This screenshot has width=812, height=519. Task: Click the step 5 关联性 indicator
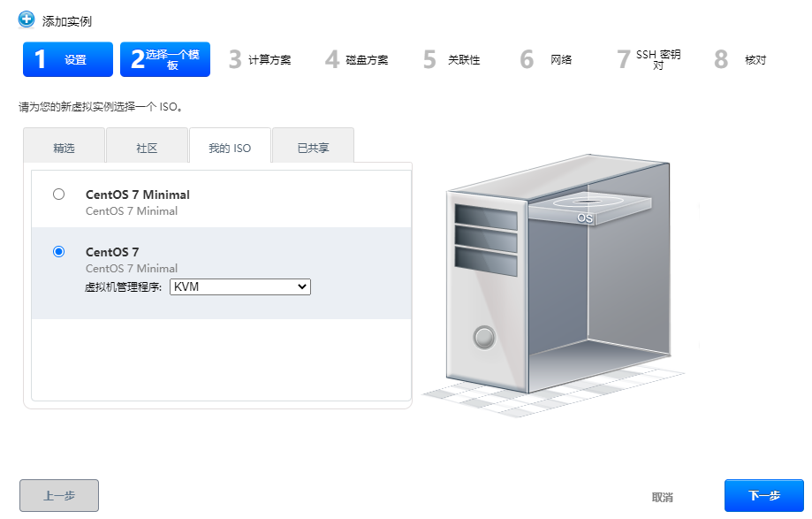point(452,59)
